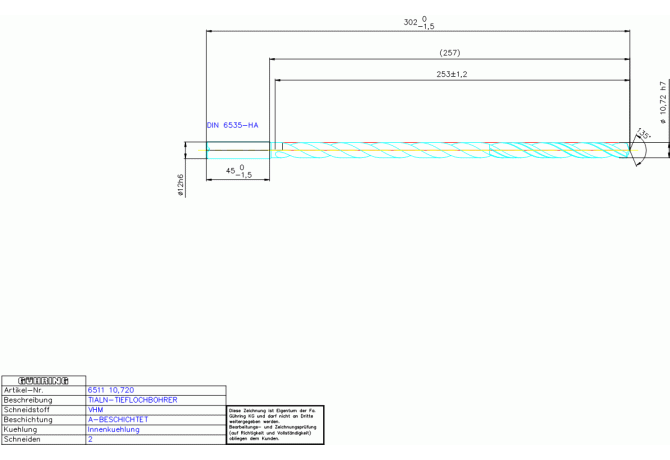Click the drill tip at the right end
The image size is (670, 460).
click(631, 150)
